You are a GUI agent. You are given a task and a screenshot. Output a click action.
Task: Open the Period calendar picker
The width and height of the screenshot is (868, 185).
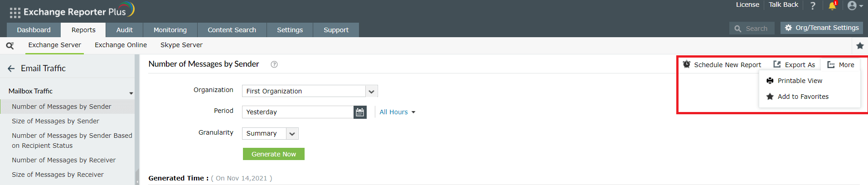(360, 112)
